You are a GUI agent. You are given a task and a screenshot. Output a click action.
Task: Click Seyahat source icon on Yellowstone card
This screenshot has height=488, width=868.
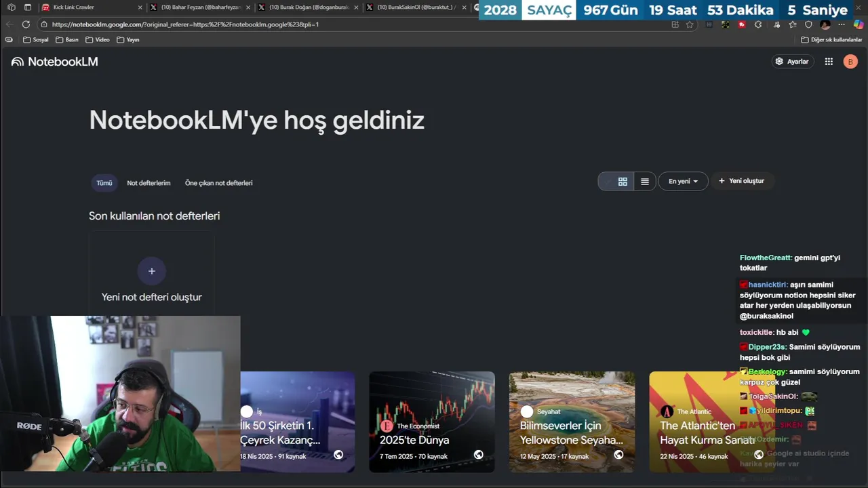[527, 411]
